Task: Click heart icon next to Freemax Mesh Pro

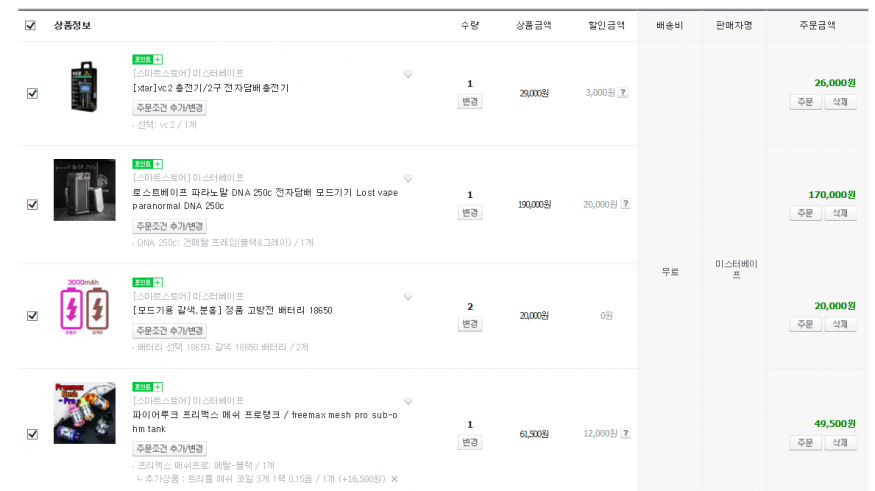Action: pos(408,401)
